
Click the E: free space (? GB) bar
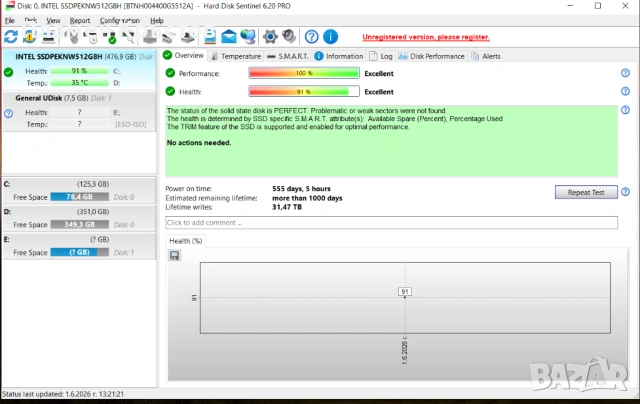[x=80, y=252]
